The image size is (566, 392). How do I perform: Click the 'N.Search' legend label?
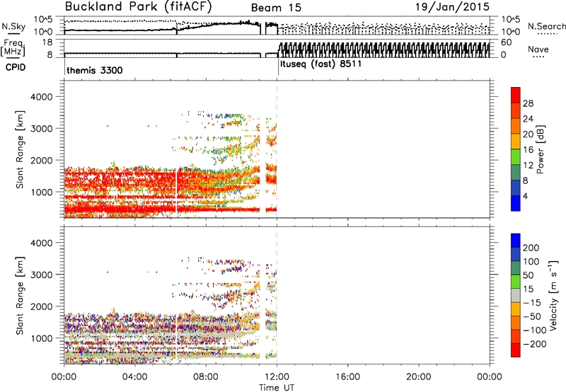pos(546,26)
